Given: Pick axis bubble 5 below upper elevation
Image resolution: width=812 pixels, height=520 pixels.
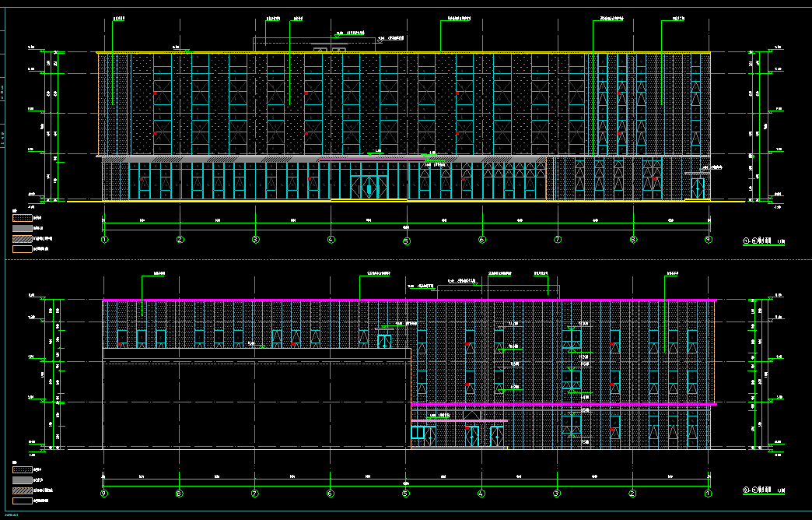Looking at the screenshot, I should (x=406, y=241).
